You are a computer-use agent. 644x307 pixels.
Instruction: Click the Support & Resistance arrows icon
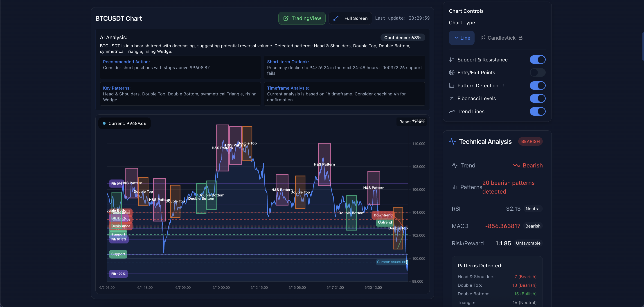452,59
